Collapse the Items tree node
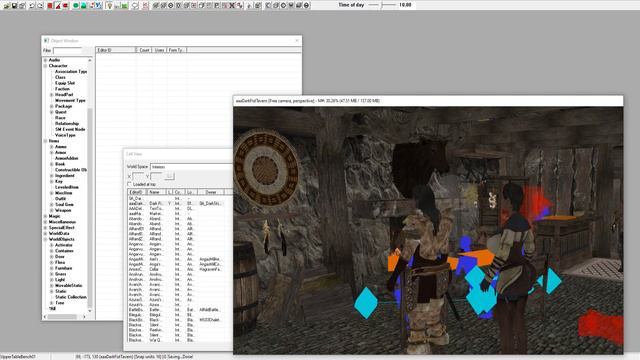This screenshot has height=360, width=640. click(x=45, y=141)
